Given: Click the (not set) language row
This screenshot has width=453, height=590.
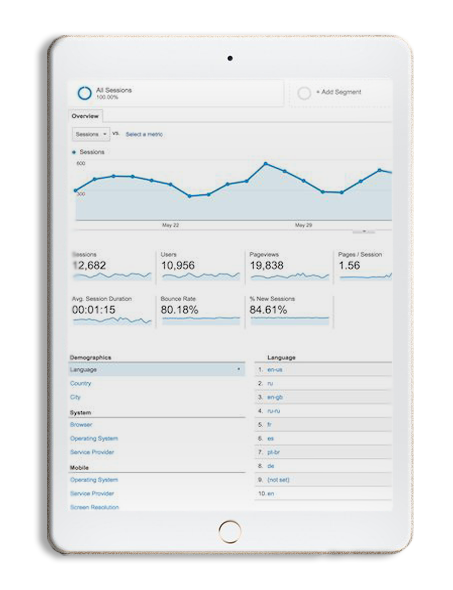Looking at the screenshot, I should tap(323, 480).
